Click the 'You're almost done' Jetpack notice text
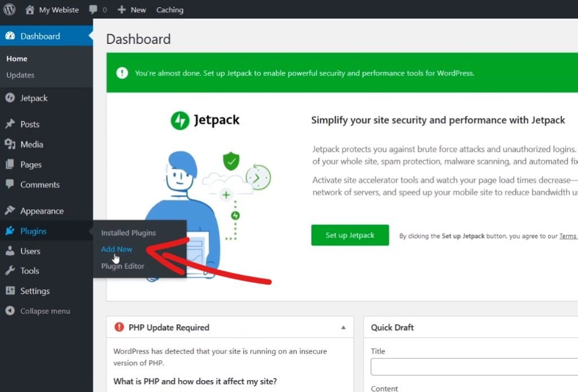Viewport: 578px width, 392px height. click(x=304, y=73)
